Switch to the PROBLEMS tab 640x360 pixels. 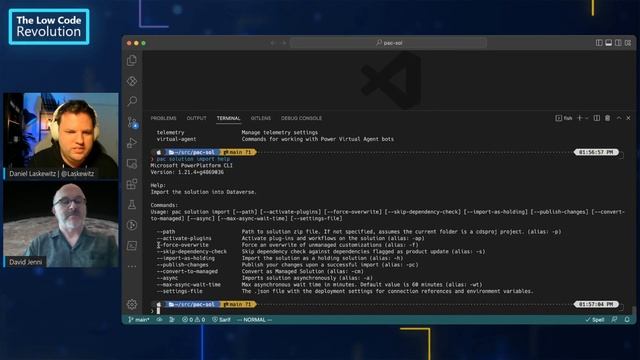pos(163,118)
